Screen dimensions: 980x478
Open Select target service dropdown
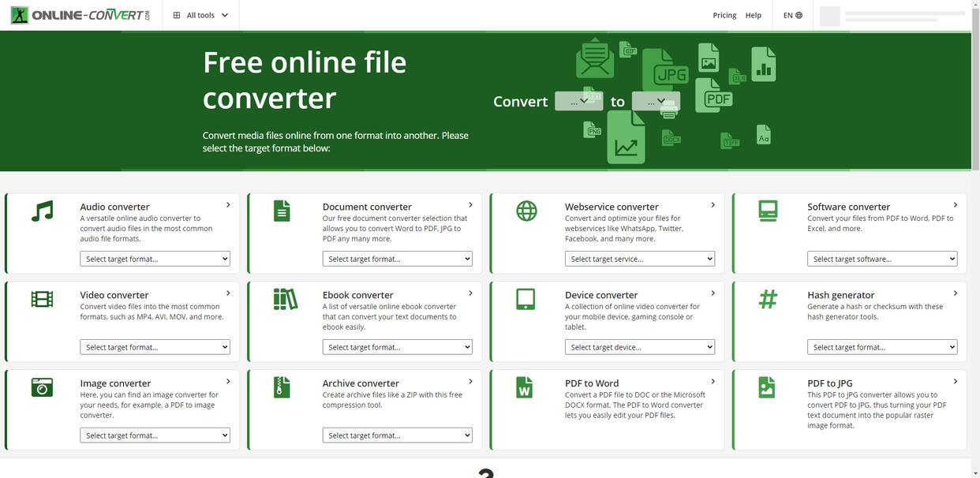coord(639,259)
